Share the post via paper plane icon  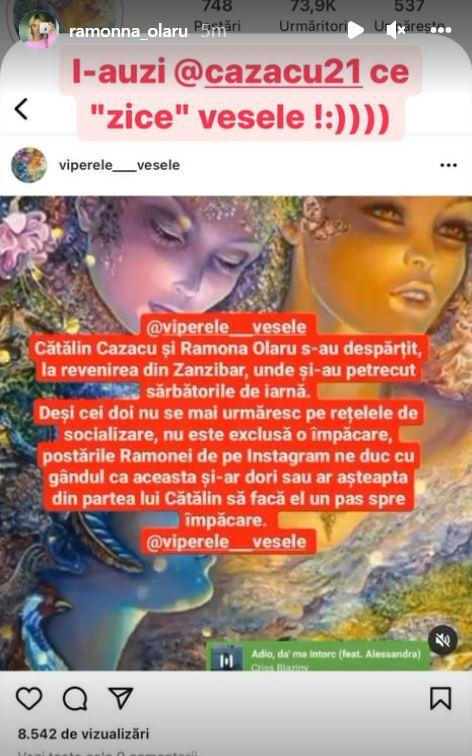click(121, 698)
